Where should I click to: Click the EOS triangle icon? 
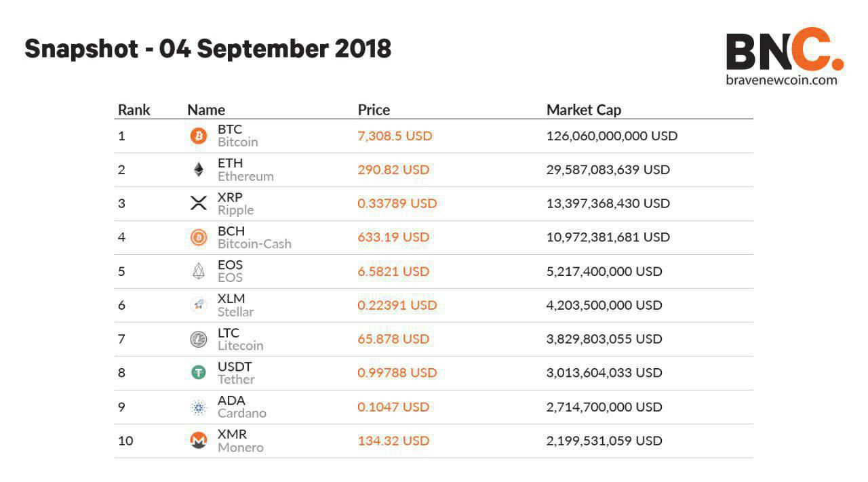tap(198, 271)
